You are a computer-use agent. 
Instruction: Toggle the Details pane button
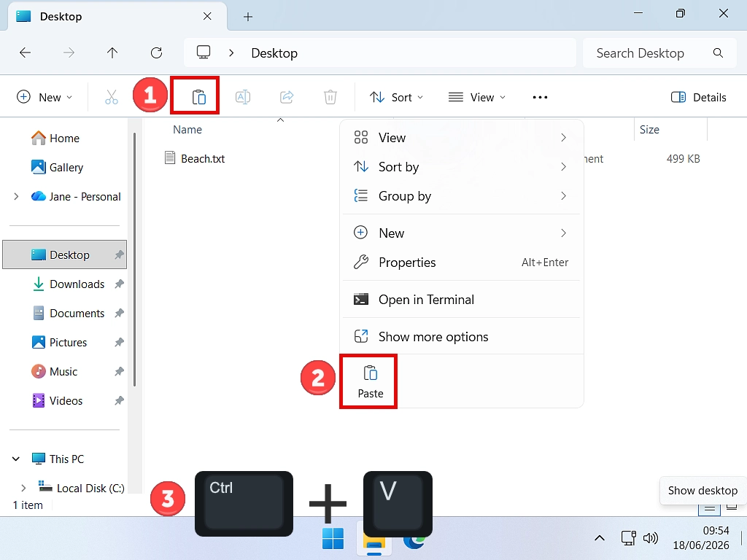click(698, 97)
